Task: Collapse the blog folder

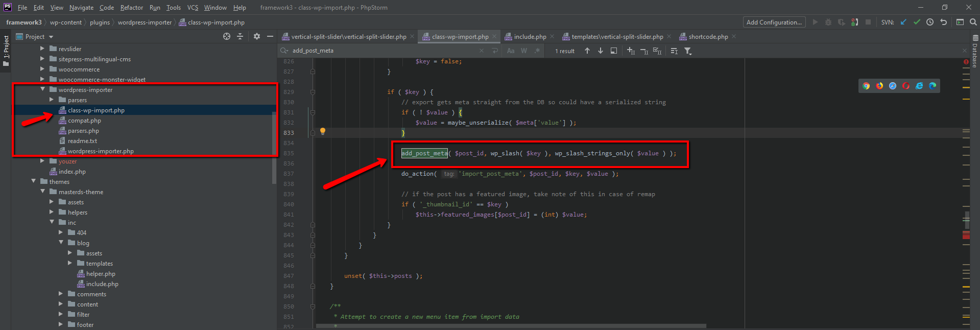Action: 61,243
